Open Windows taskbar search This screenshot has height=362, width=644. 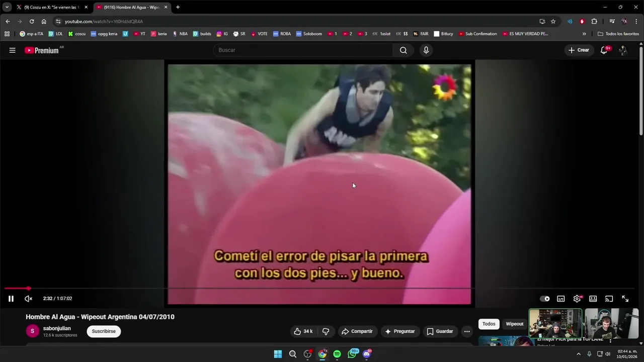pyautogui.click(x=293, y=354)
